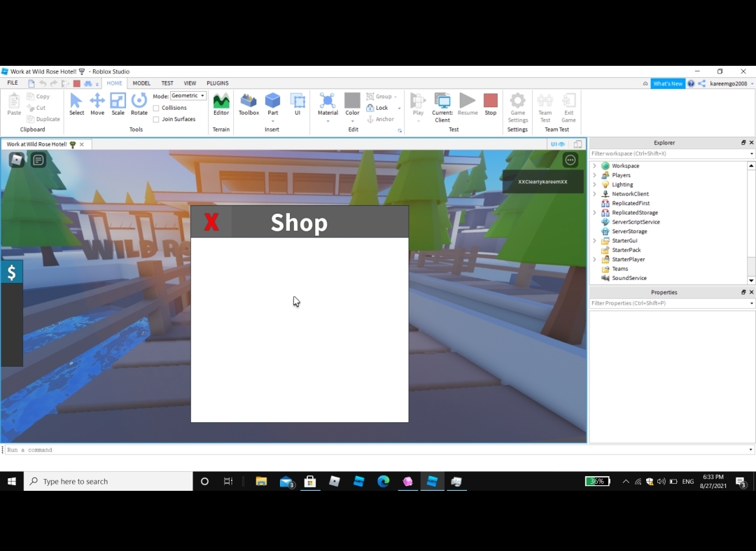
Task: Click the What's New button
Action: coord(667,83)
